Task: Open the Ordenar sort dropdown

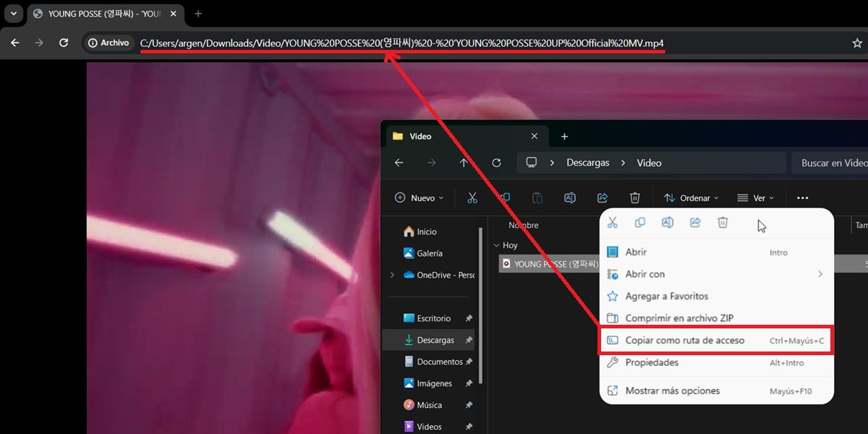Action: [x=692, y=197]
